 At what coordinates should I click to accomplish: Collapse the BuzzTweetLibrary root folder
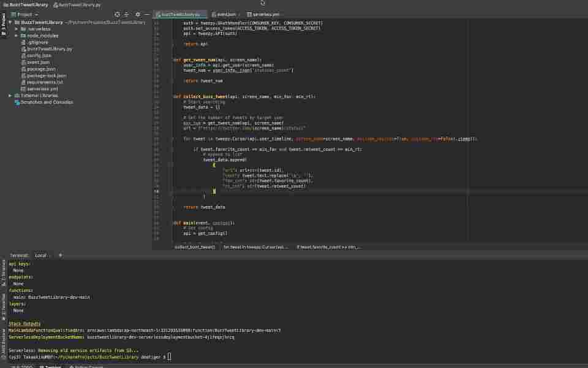[x=10, y=23]
